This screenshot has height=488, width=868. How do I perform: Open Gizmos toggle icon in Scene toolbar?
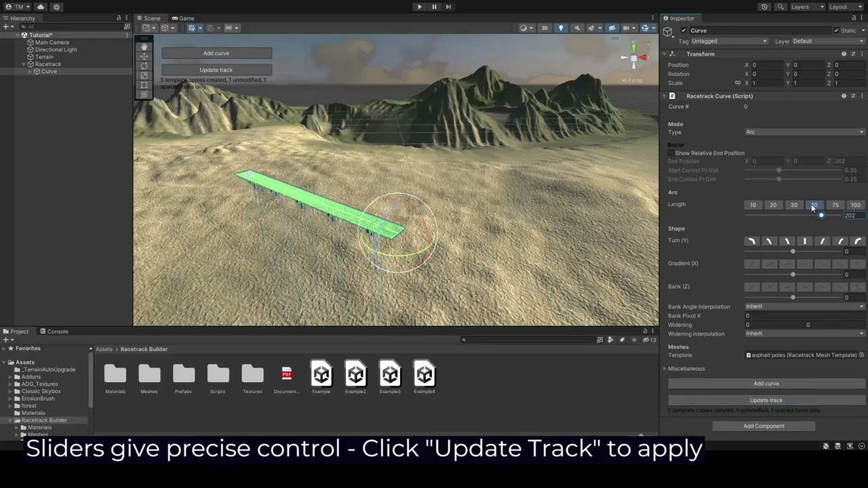click(645, 28)
